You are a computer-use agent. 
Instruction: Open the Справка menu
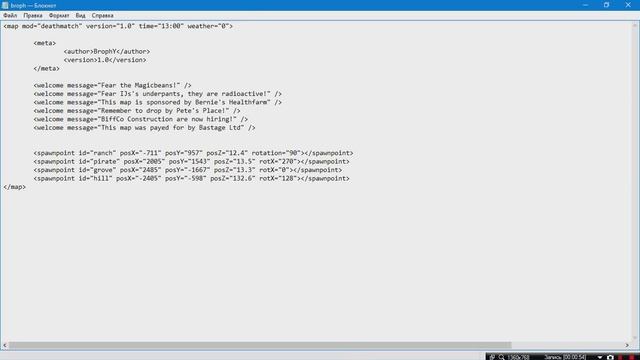(102, 16)
